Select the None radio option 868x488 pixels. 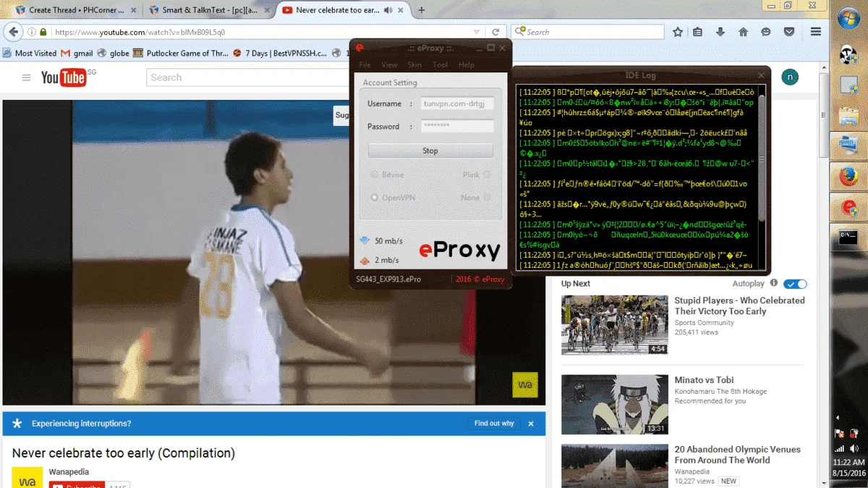[487, 197]
